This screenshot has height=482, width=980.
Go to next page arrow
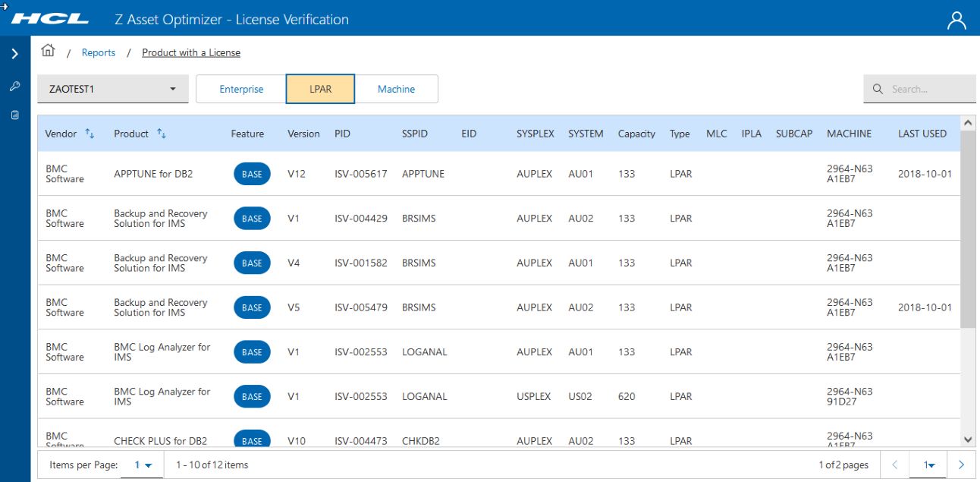961,465
